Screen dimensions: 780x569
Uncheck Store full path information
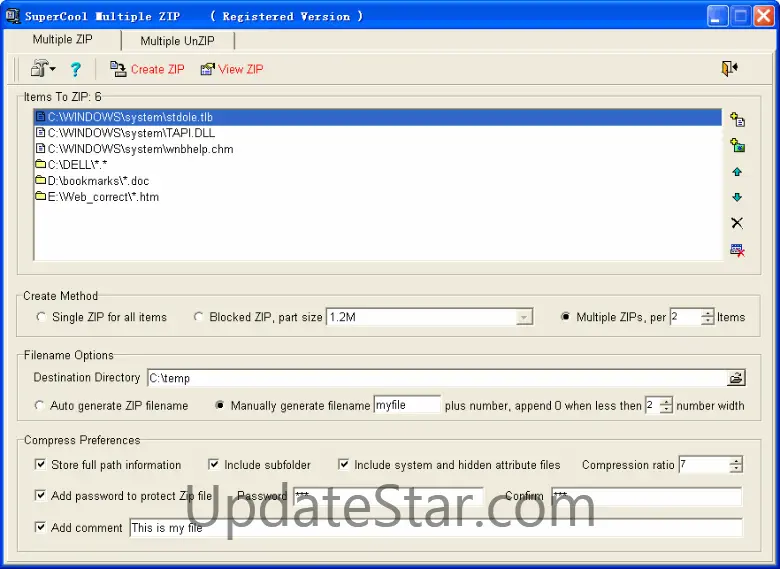40,465
